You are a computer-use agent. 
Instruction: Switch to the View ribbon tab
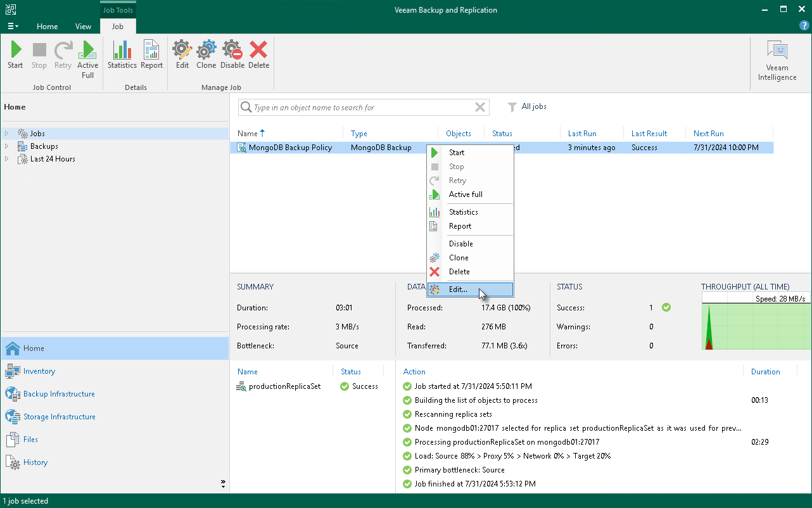83,27
